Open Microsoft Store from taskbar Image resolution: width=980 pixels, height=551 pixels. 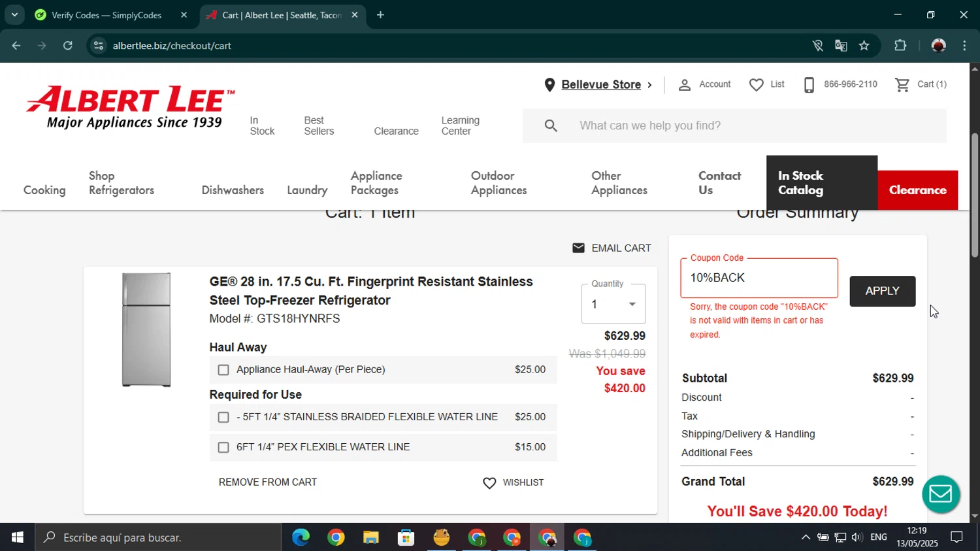406,537
